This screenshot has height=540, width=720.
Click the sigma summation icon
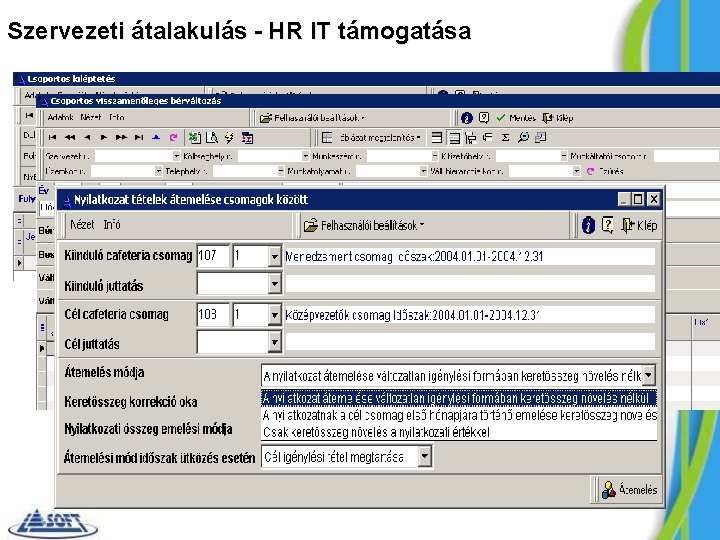(506, 137)
